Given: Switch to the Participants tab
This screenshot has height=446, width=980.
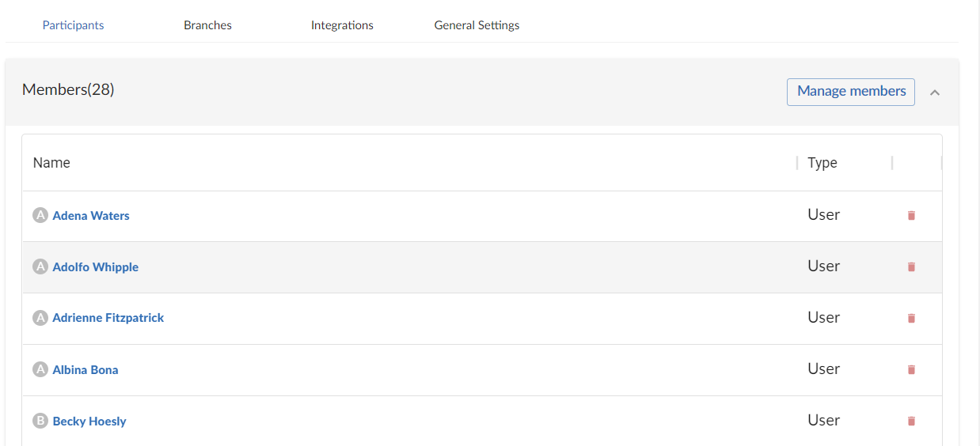Looking at the screenshot, I should (73, 25).
